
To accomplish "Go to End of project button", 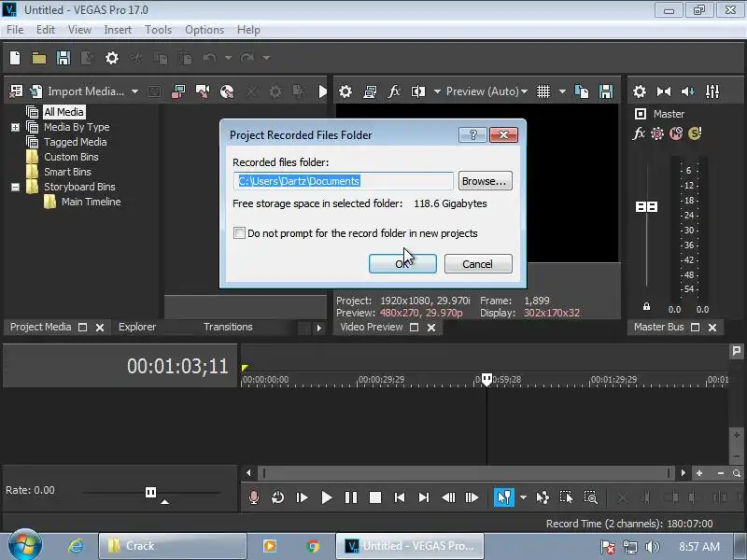I will pyautogui.click(x=424, y=497).
